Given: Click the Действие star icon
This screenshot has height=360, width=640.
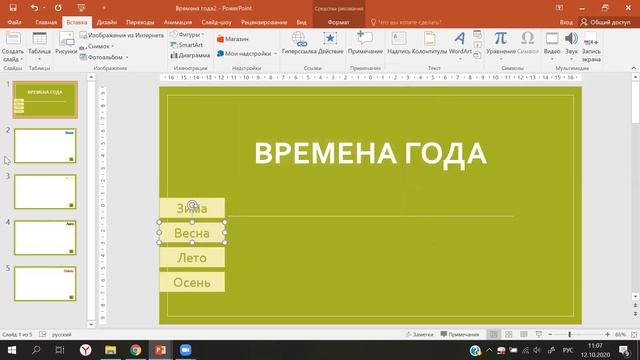Looking at the screenshot, I should [330, 38].
